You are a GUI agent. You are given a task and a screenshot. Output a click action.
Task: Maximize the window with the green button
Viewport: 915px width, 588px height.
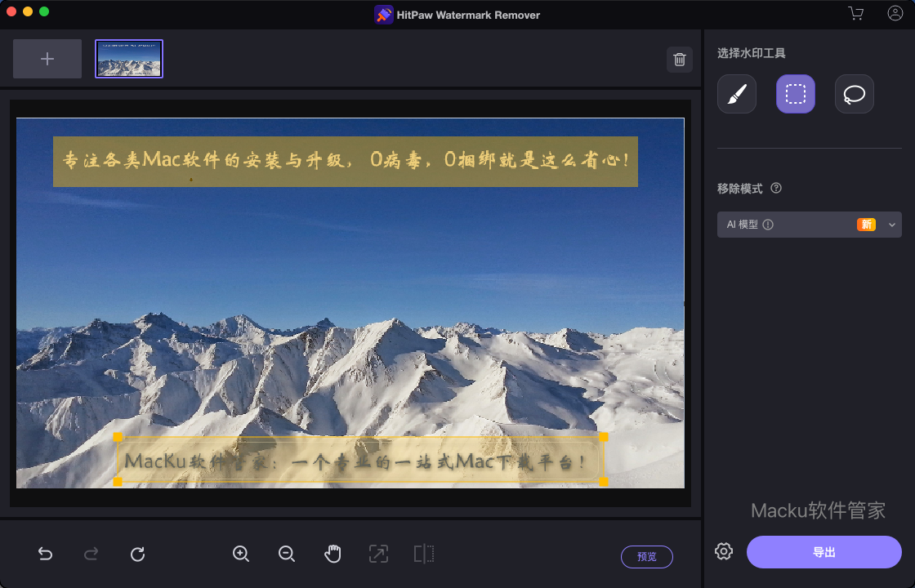click(44, 11)
